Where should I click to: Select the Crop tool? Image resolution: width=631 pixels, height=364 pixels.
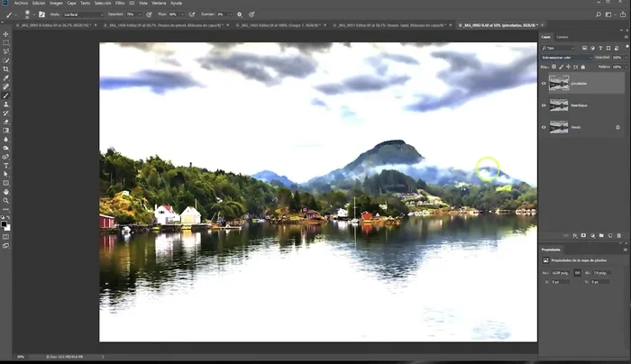[x=6, y=68]
